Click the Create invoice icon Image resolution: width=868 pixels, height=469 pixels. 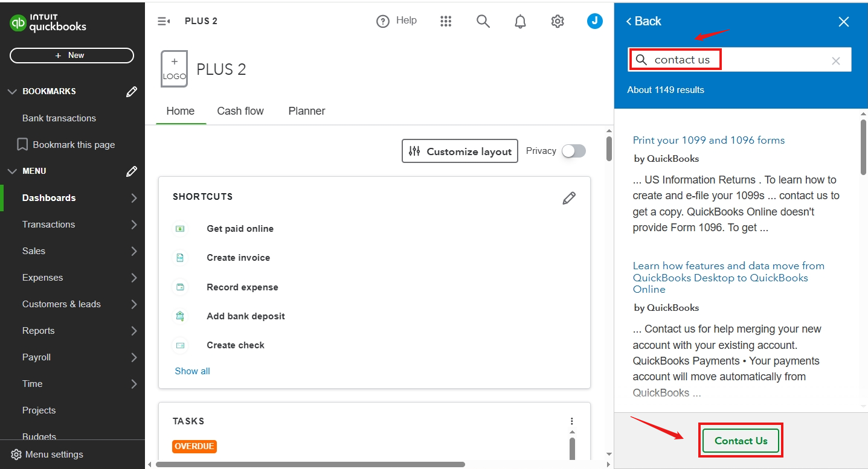(x=180, y=258)
